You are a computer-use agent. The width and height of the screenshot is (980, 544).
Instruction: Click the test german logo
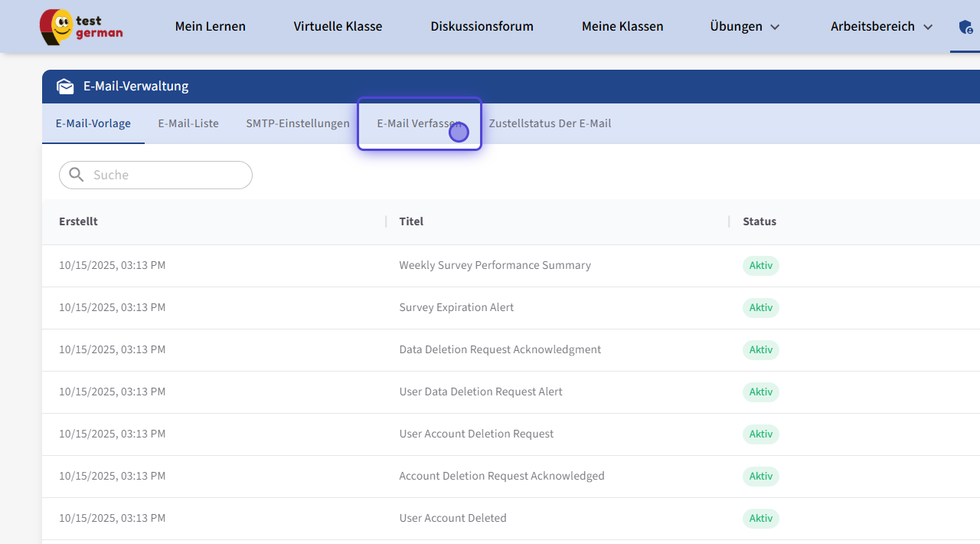81,27
